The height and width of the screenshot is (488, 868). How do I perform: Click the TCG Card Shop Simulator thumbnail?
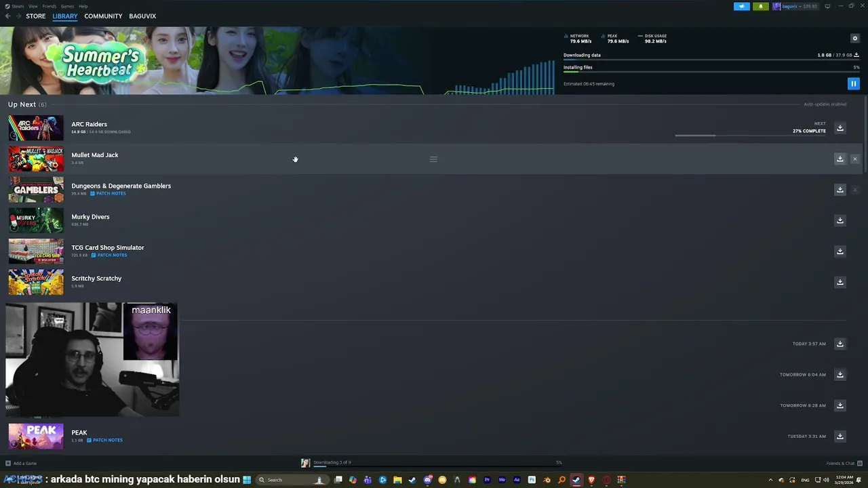pos(36,251)
